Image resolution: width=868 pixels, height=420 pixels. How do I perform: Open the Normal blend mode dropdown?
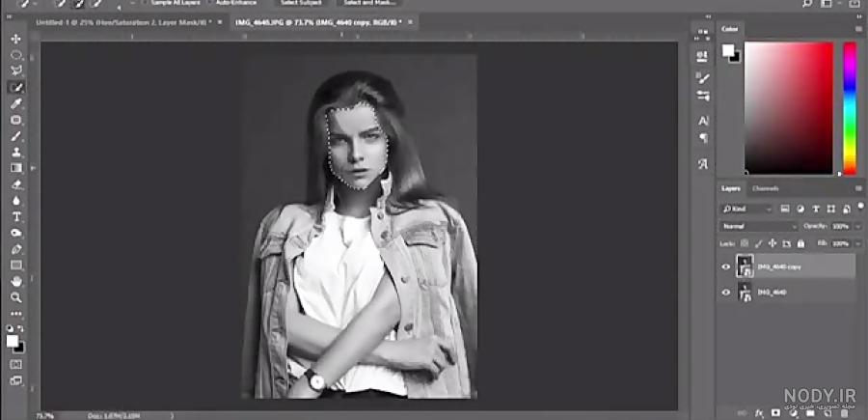tap(758, 226)
